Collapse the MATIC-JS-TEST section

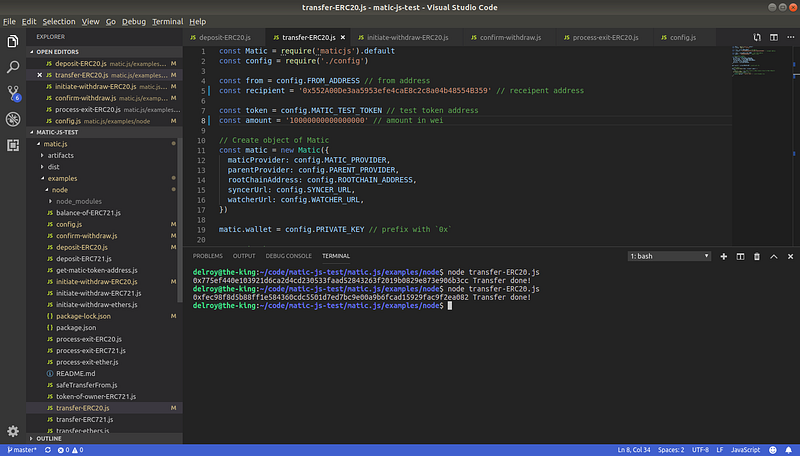coord(104,132)
